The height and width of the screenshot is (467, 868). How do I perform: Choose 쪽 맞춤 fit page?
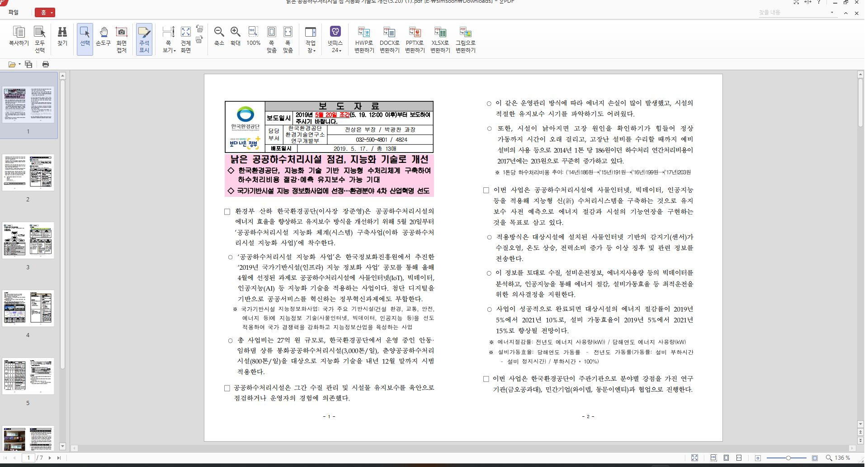[272, 39]
